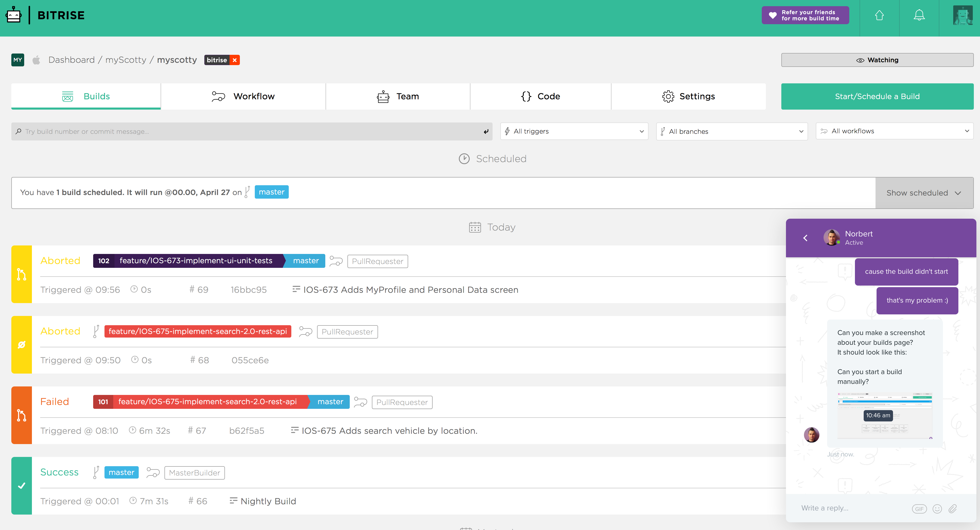Switch to the Builds tab
This screenshot has height=530, width=980.
pyautogui.click(x=86, y=96)
